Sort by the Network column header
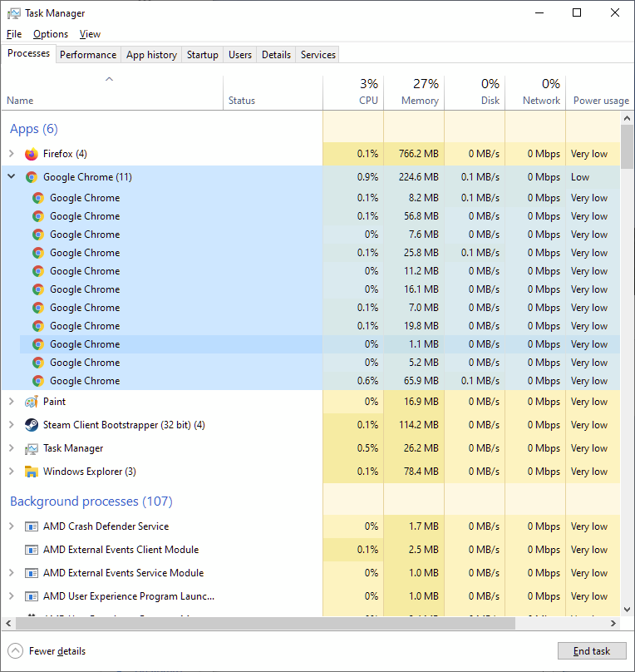The image size is (635, 672). [535, 93]
